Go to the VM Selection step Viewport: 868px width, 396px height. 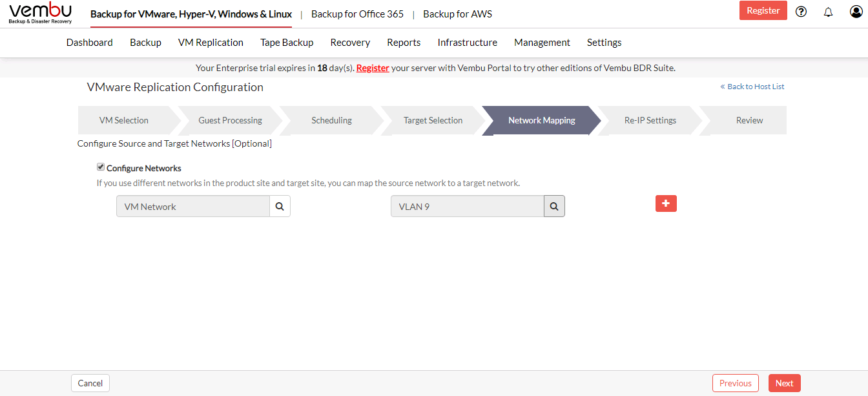(x=124, y=120)
